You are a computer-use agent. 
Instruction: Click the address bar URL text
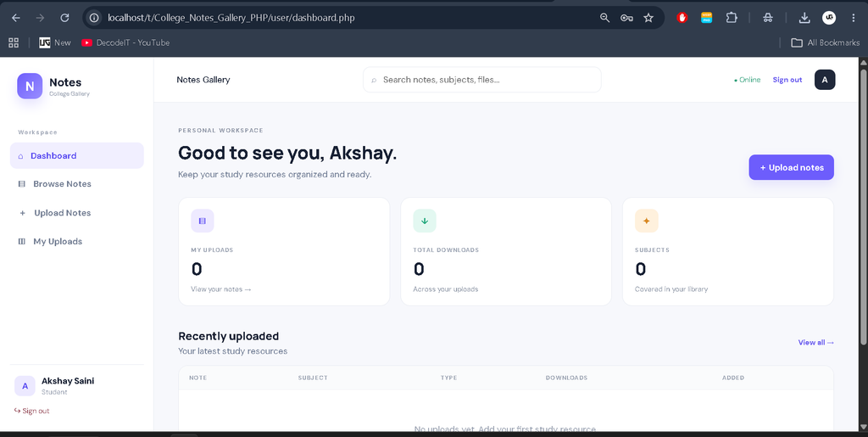231,18
